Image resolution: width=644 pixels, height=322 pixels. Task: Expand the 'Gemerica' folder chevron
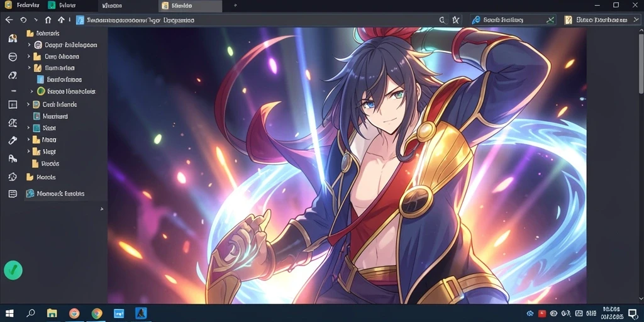click(x=29, y=68)
